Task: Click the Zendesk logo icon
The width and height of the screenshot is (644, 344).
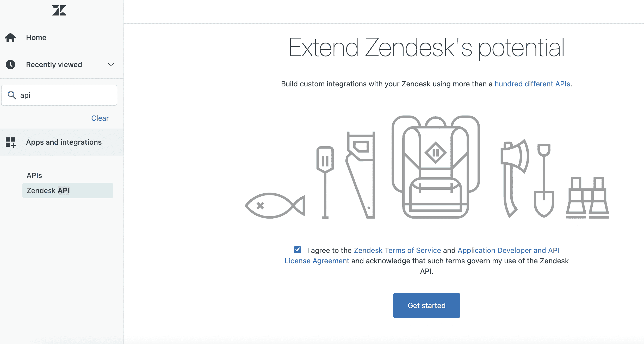Action: pos(59,10)
